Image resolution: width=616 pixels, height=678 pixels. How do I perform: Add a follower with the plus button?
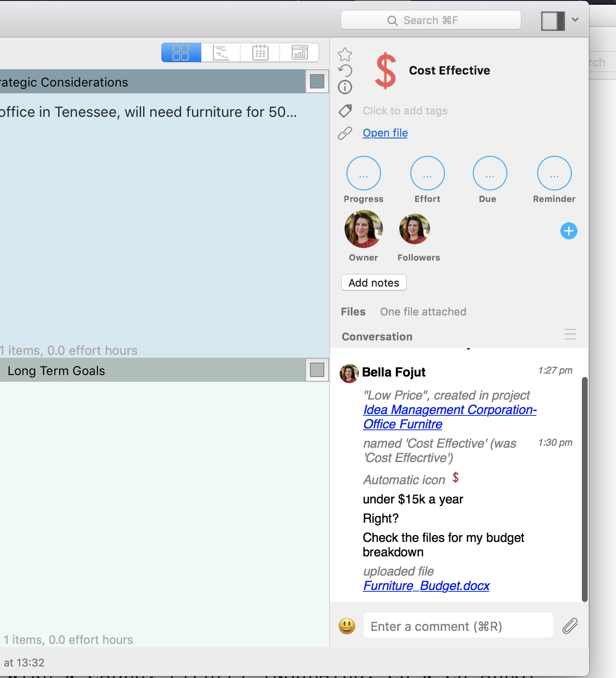(568, 231)
